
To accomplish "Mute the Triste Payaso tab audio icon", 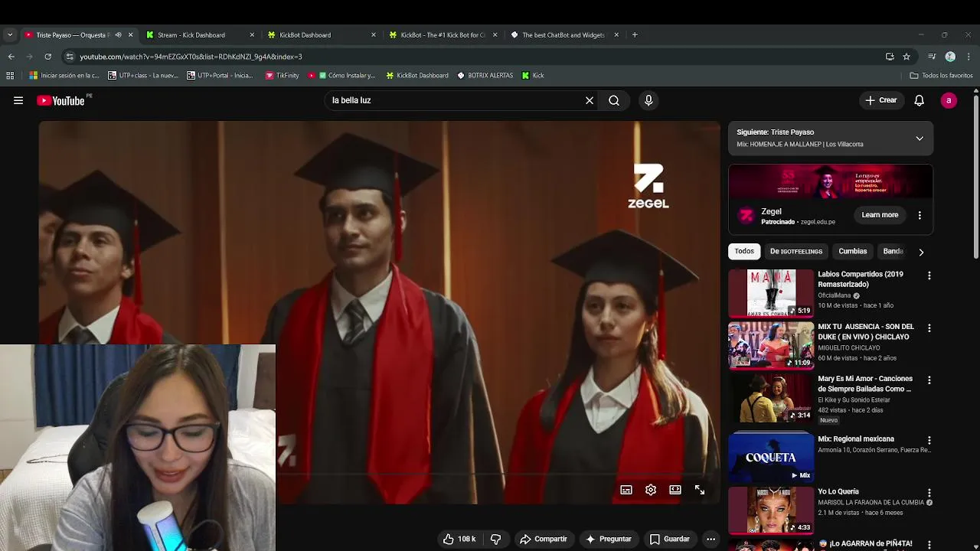I will click(118, 34).
